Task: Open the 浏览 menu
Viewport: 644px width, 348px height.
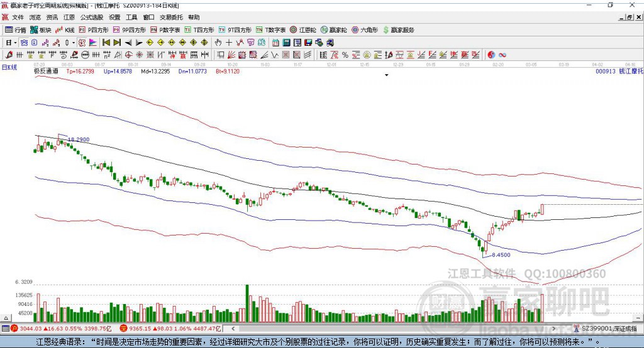Action: (x=35, y=17)
